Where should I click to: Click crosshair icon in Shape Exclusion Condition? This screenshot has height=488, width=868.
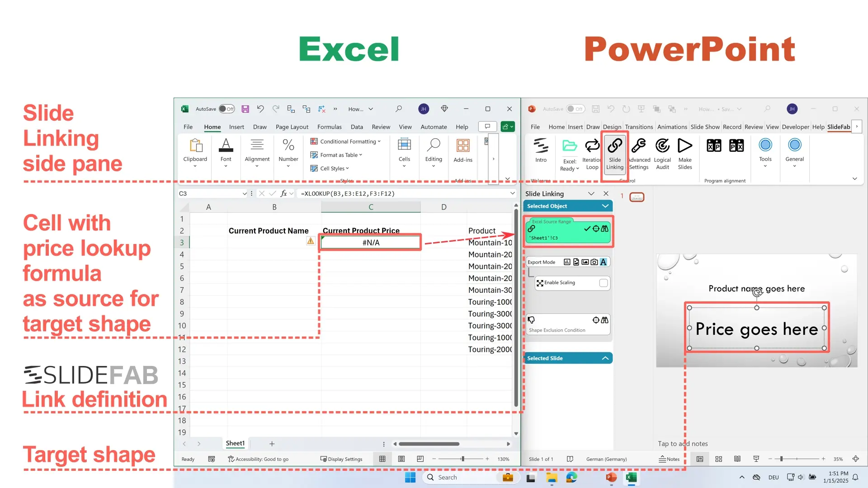[x=596, y=320]
